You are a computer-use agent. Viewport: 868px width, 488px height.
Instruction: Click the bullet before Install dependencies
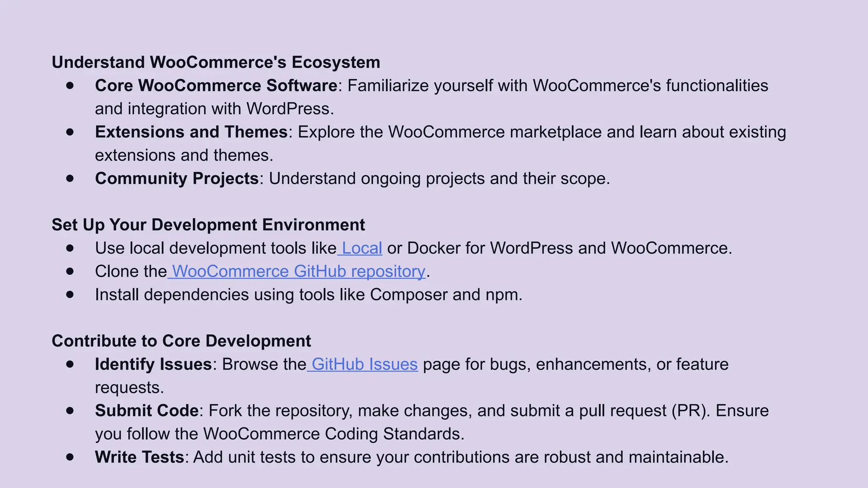[70, 294]
